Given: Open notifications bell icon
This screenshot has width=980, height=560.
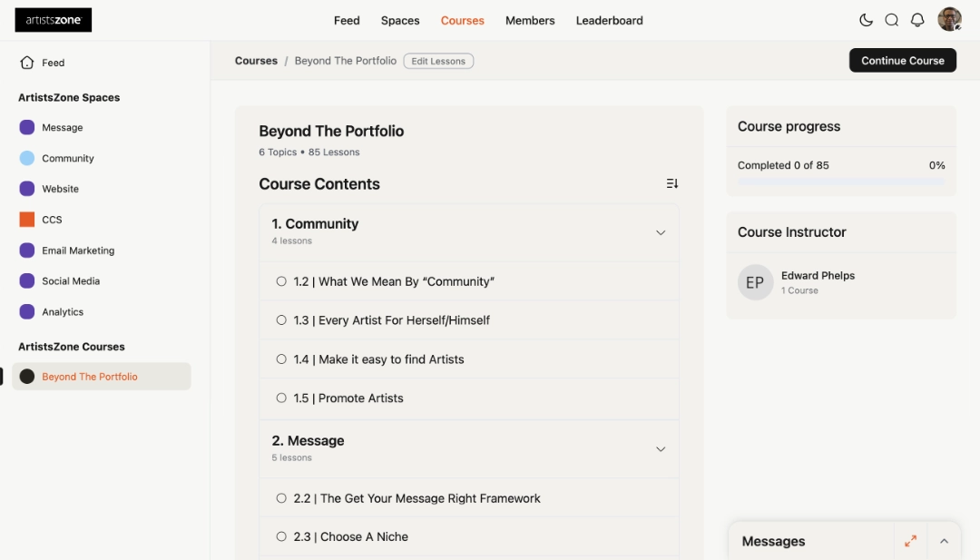Looking at the screenshot, I should [916, 20].
